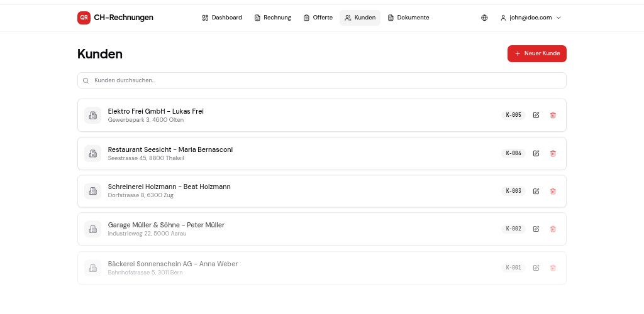644x314 pixels.
Task: Edit customer Bäckerei Sonnenschein AG
Action: 536,268
